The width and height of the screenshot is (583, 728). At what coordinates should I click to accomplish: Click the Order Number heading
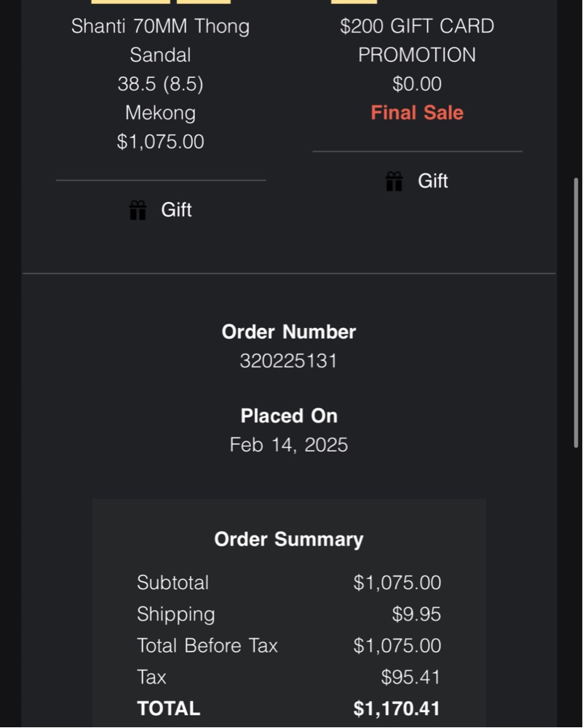coord(289,332)
